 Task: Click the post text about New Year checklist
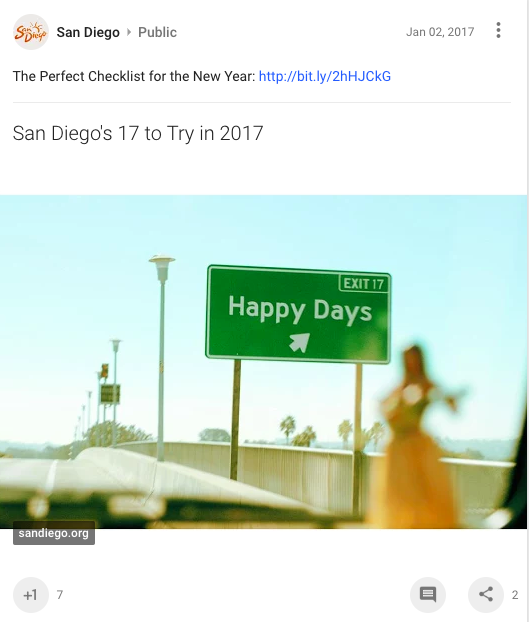point(134,76)
